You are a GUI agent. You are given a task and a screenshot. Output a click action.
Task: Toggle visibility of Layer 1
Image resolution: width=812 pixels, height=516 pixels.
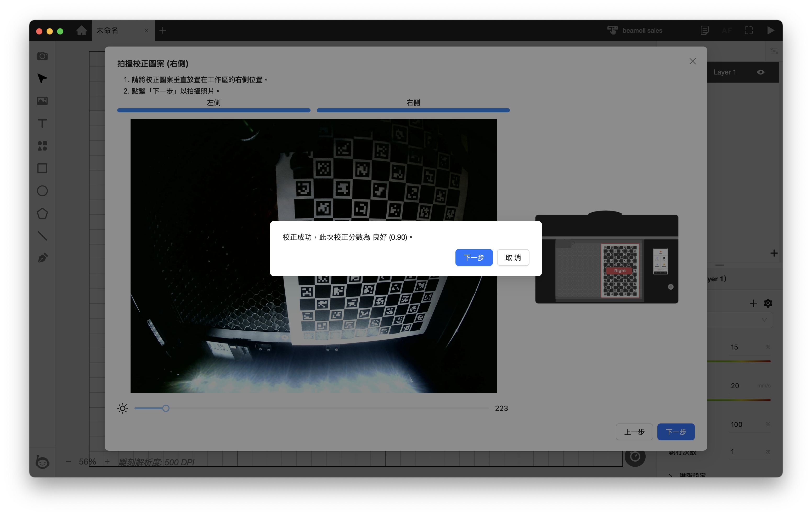pyautogui.click(x=760, y=72)
